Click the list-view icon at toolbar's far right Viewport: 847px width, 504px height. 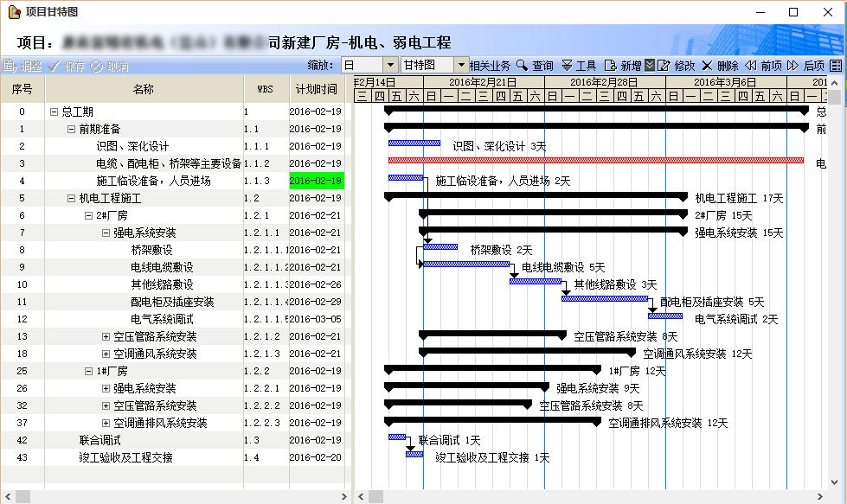(x=836, y=66)
